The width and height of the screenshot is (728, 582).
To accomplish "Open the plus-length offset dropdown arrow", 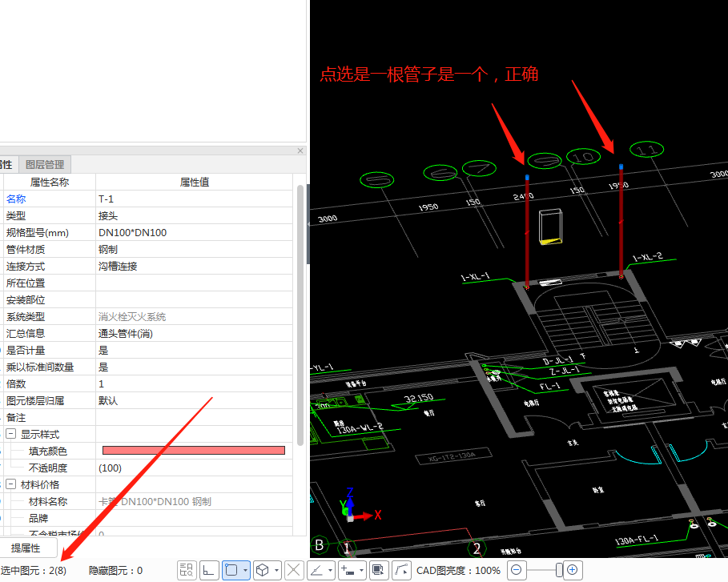I will click(361, 570).
